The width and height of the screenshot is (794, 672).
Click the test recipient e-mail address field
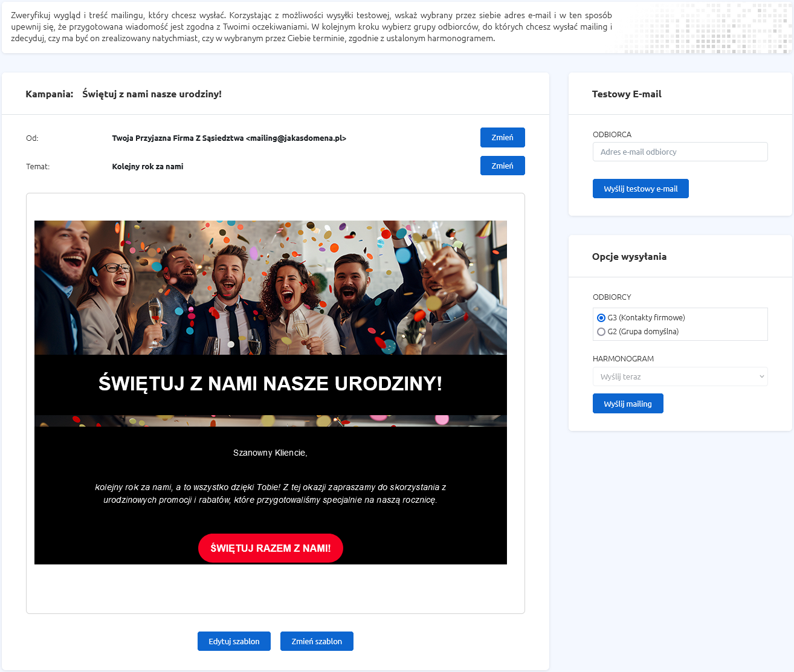tap(680, 152)
